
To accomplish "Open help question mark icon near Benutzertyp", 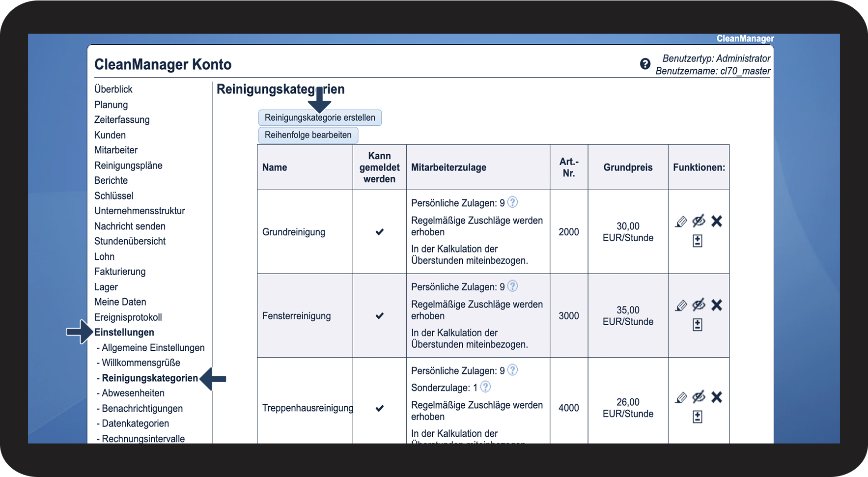I will (645, 64).
